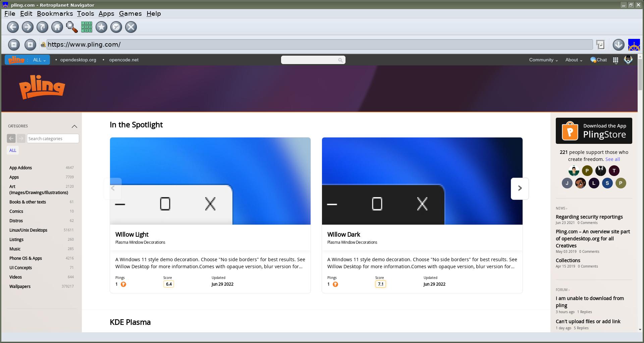Click the site search box in header
The height and width of the screenshot is (343, 644).
313,60
